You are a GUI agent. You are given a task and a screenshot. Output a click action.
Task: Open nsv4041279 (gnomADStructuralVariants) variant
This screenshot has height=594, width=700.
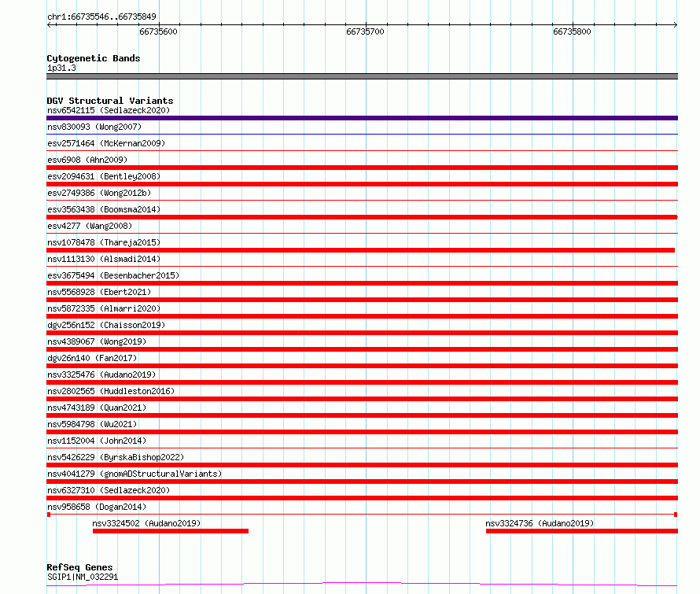coord(134,474)
